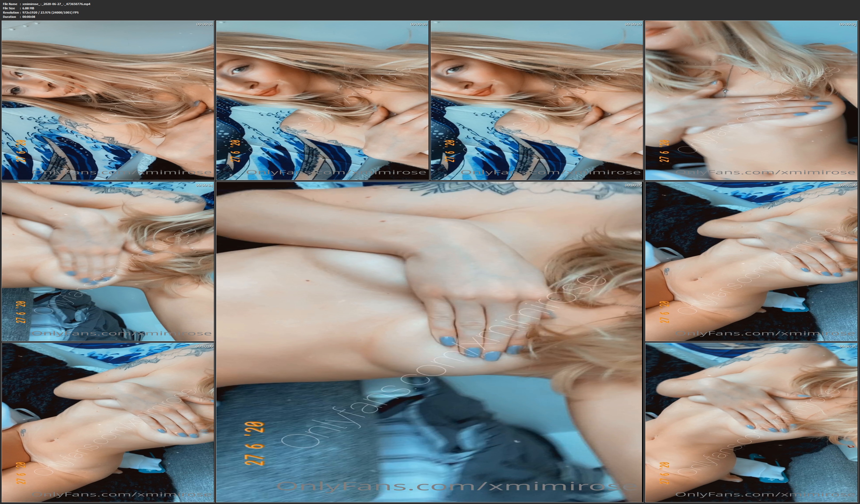Open the thumbnail frame stamped 00:00:01

tap(108, 100)
